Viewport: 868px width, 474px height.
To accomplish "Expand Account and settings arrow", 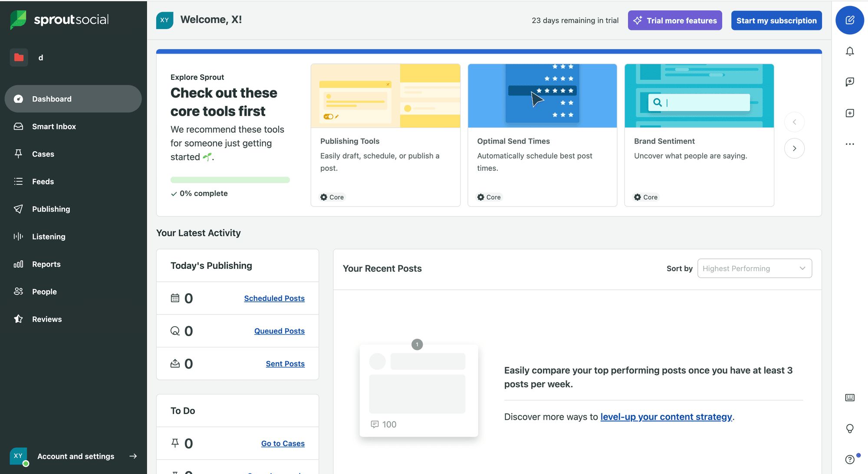I will 133,456.
